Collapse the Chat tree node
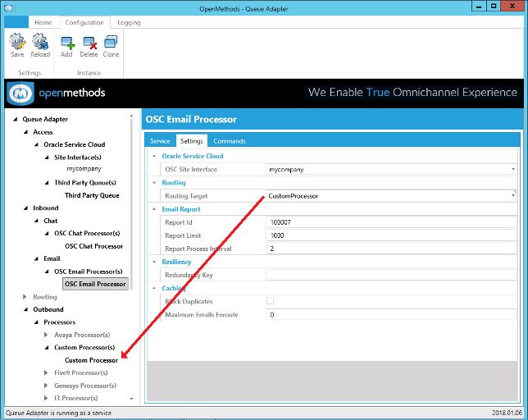 tap(36, 221)
